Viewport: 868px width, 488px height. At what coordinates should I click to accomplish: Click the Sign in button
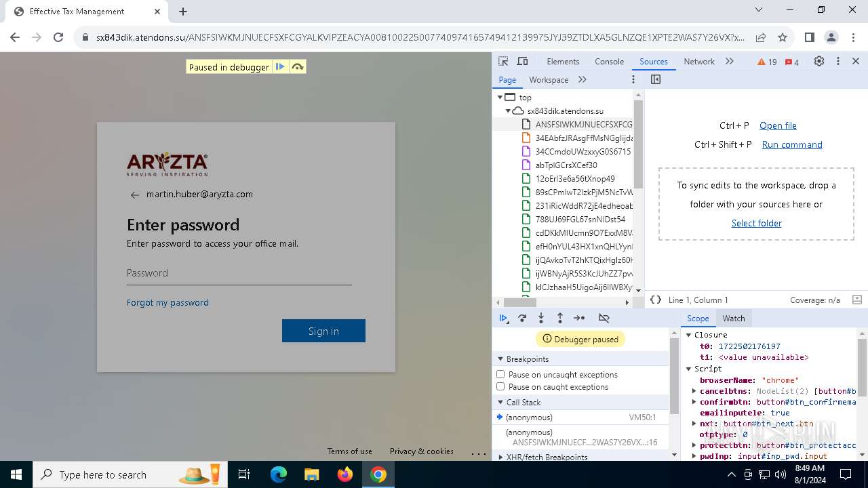pos(323,331)
